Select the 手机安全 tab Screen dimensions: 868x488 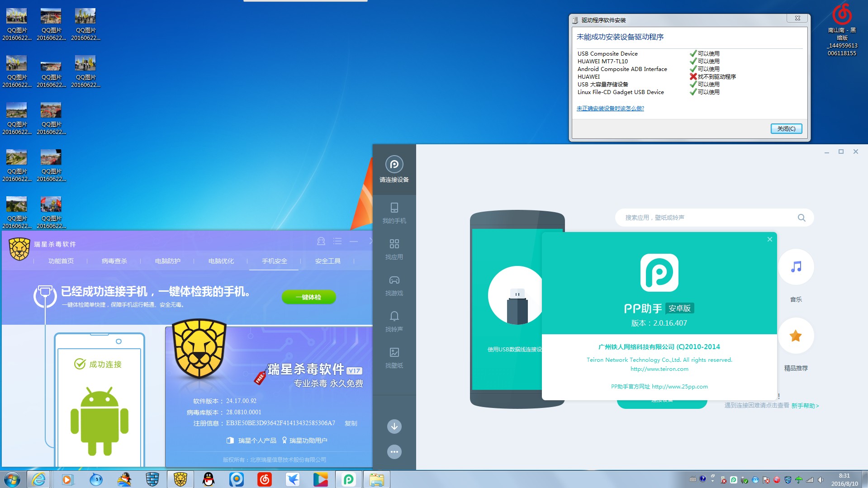click(275, 261)
